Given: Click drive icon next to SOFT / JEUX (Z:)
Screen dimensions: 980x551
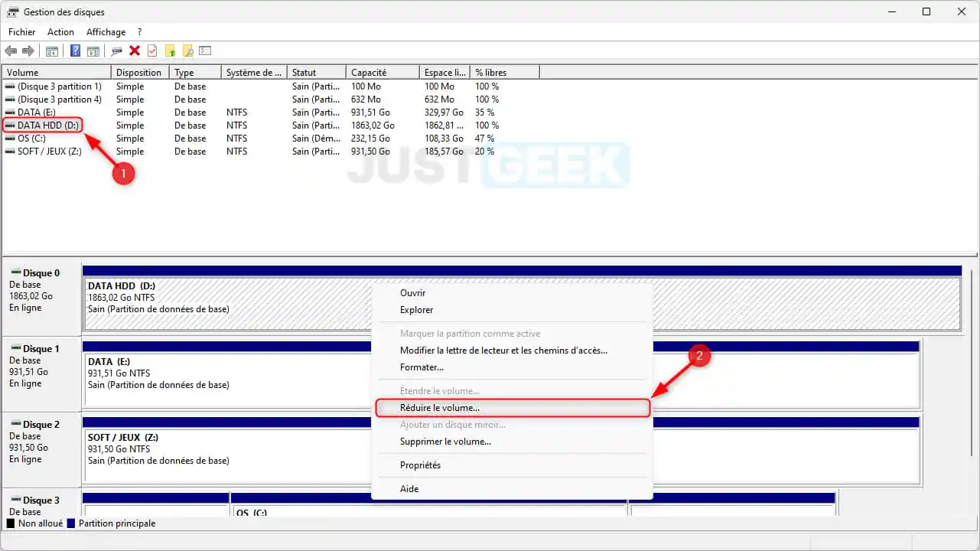Looking at the screenshot, I should (x=10, y=152).
